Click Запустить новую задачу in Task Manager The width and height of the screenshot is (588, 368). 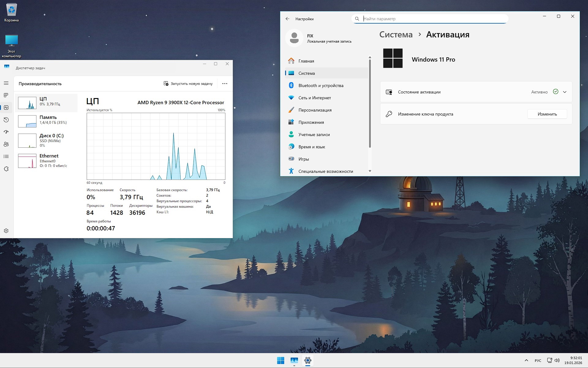[x=188, y=83]
